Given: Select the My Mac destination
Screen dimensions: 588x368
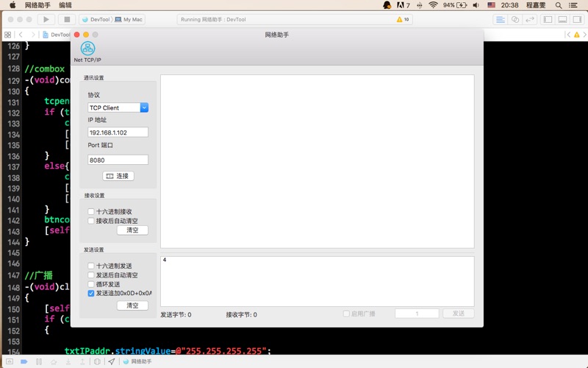Looking at the screenshot, I should [x=129, y=20].
